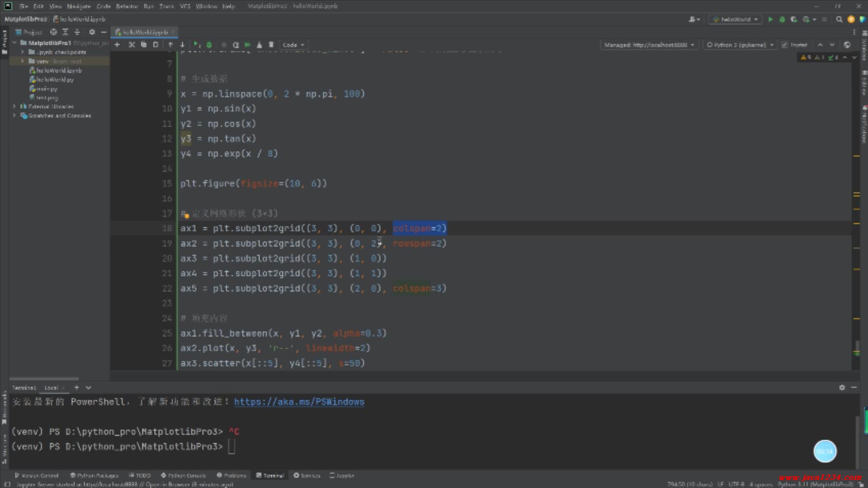The width and height of the screenshot is (868, 488).
Task: Click the terminal command prompt input
Action: pos(231,447)
